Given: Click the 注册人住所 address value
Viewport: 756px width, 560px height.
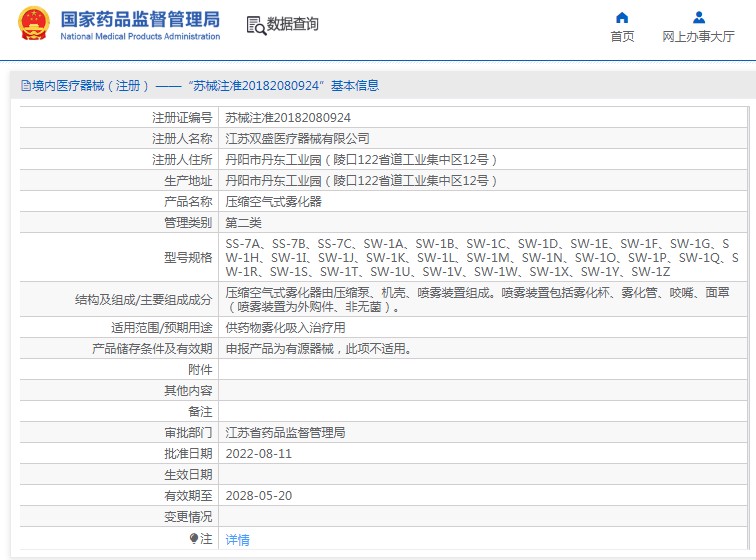Looking at the screenshot, I should pyautogui.click(x=361, y=160).
